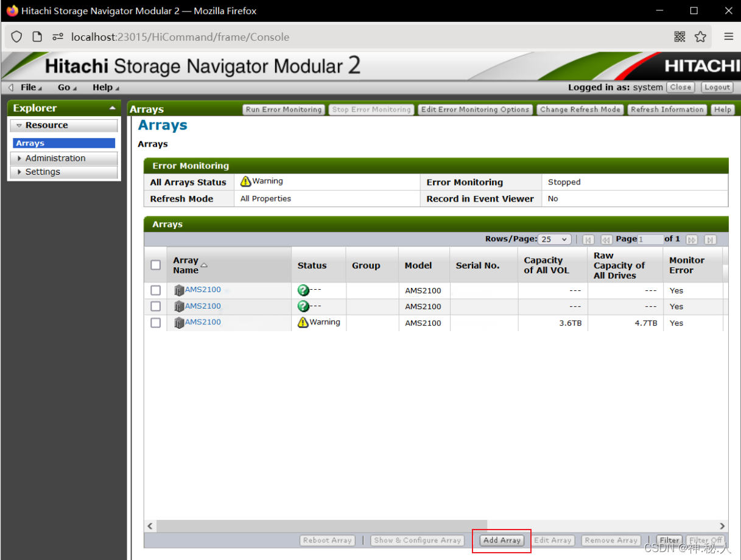Click the warning icon beside All Arrays Status

tap(245, 181)
